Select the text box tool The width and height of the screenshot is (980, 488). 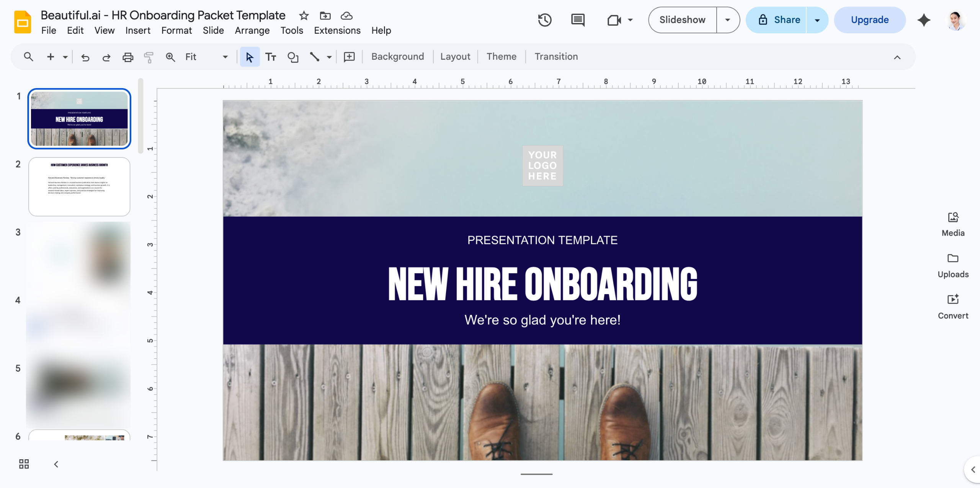(x=271, y=57)
